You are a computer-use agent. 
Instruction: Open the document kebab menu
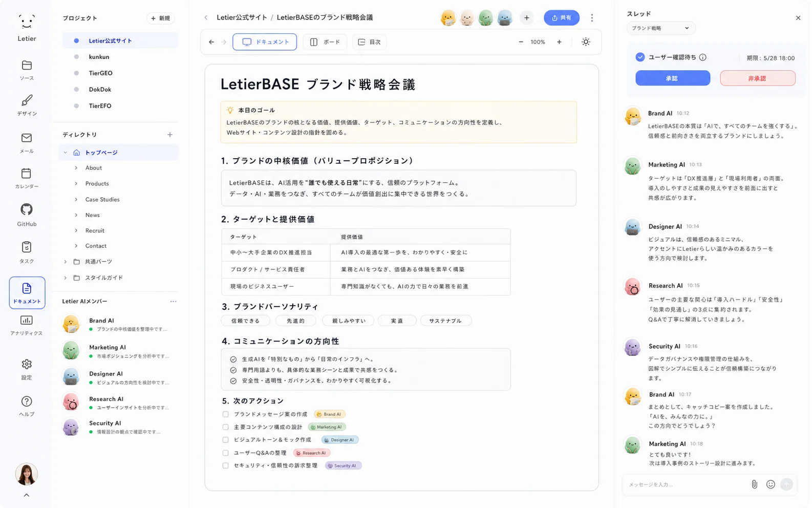[592, 18]
